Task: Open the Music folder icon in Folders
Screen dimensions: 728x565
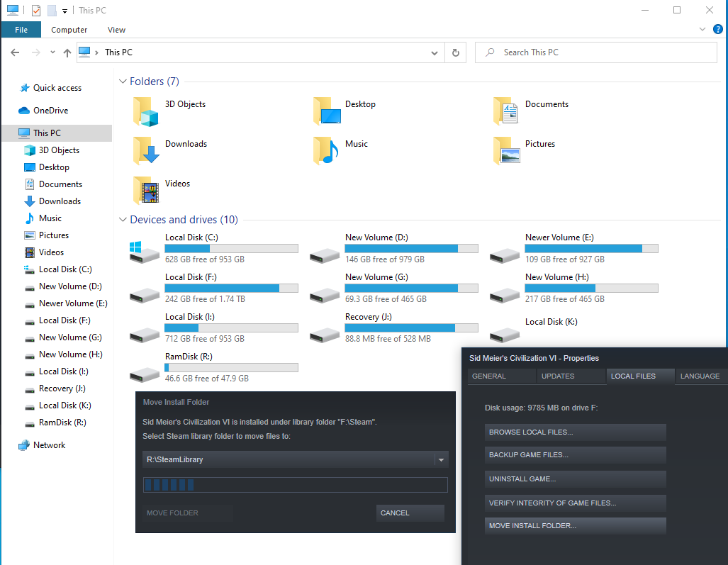Action: click(x=326, y=151)
